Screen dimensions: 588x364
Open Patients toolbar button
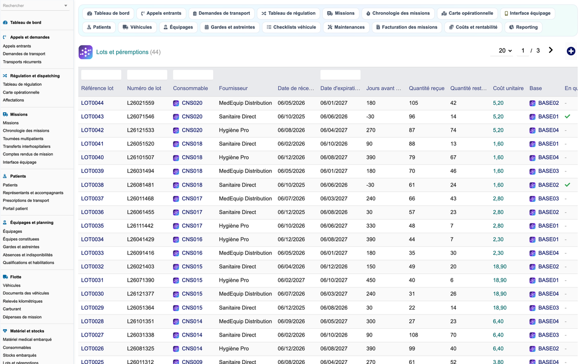pos(98,27)
